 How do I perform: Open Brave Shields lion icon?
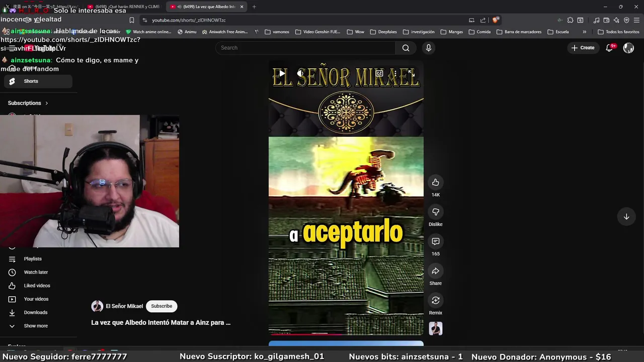click(496, 20)
